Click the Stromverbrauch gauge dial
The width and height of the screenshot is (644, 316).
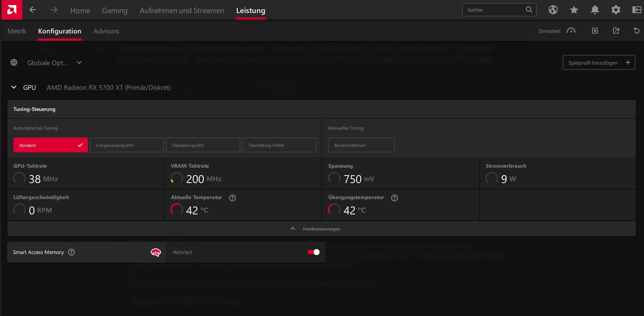pos(492,178)
